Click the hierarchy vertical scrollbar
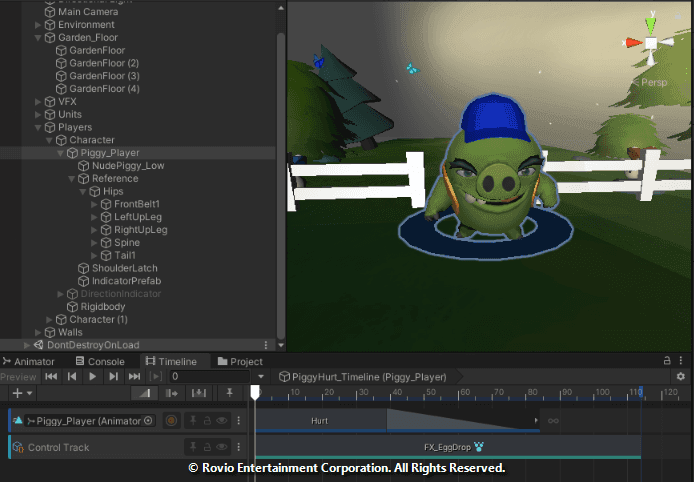The width and height of the screenshot is (694, 482). 281,186
